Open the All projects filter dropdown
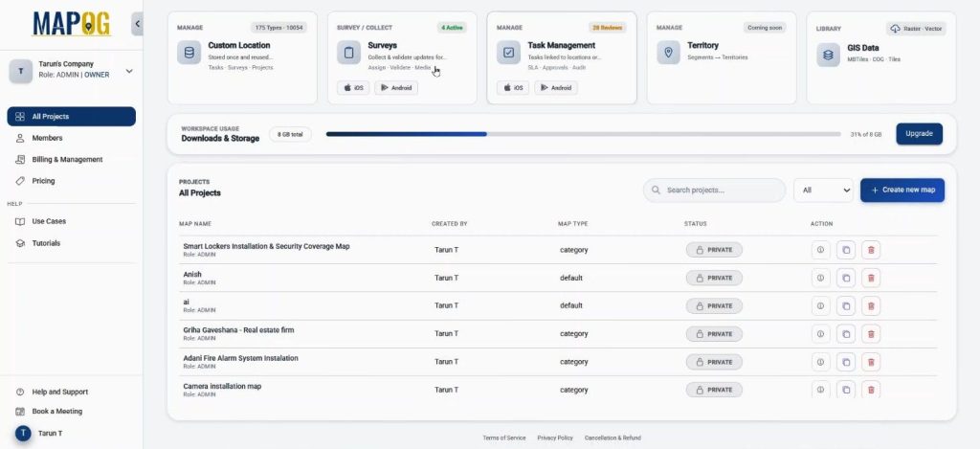The image size is (980, 449). point(823,191)
